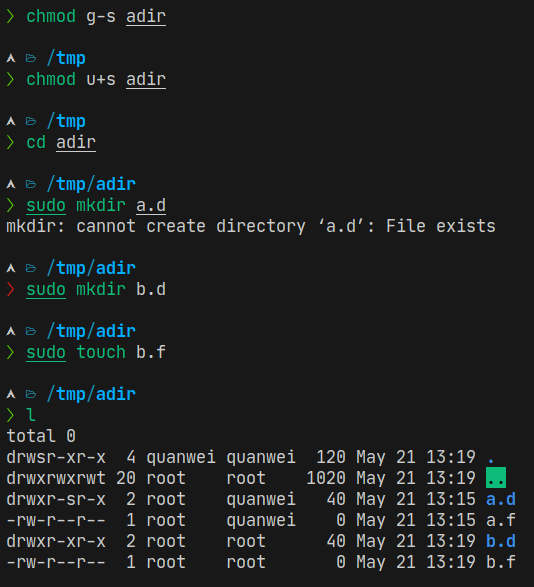Screen dimensions: 534x587
Task: Click the green prompt arrow before the l command
Action: click(10, 415)
